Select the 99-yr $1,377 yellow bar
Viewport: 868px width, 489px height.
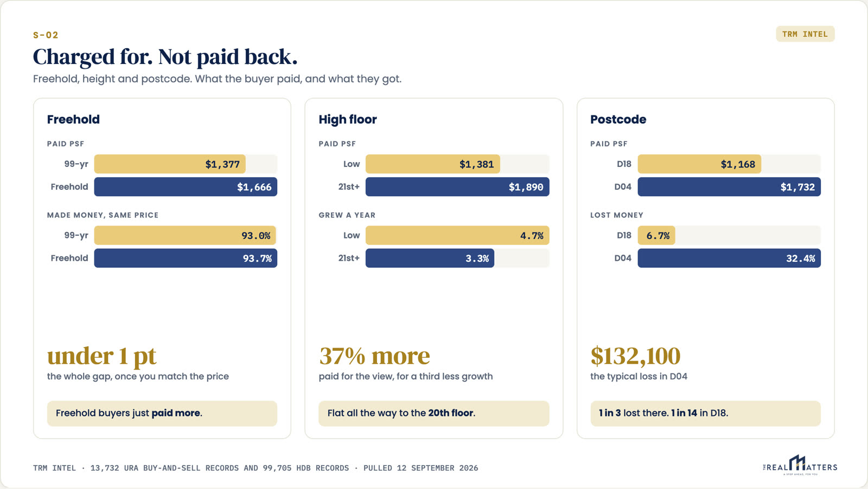click(170, 164)
